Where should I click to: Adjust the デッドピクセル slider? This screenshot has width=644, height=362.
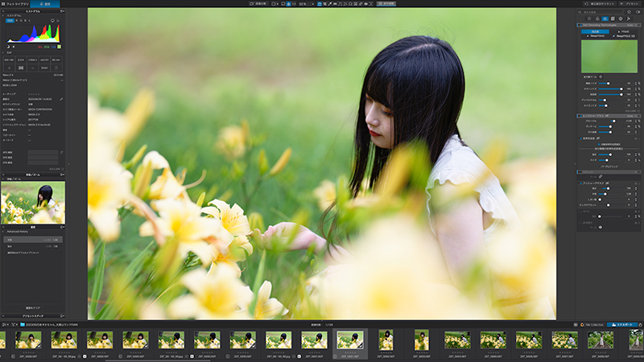[x=610, y=100]
